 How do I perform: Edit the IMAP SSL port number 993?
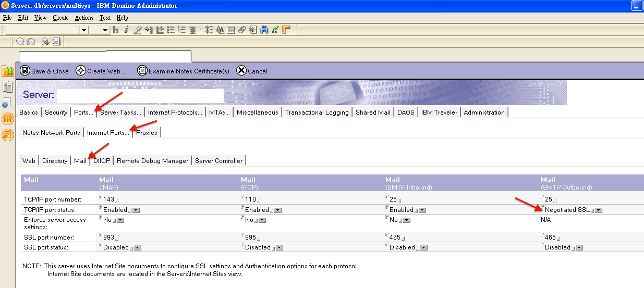[109, 237]
